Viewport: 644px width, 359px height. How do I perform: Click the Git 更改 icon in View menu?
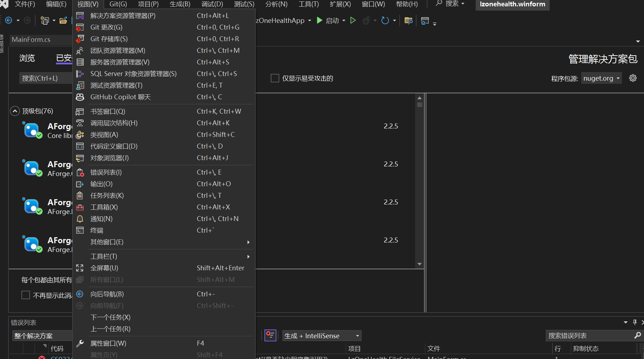(x=80, y=27)
